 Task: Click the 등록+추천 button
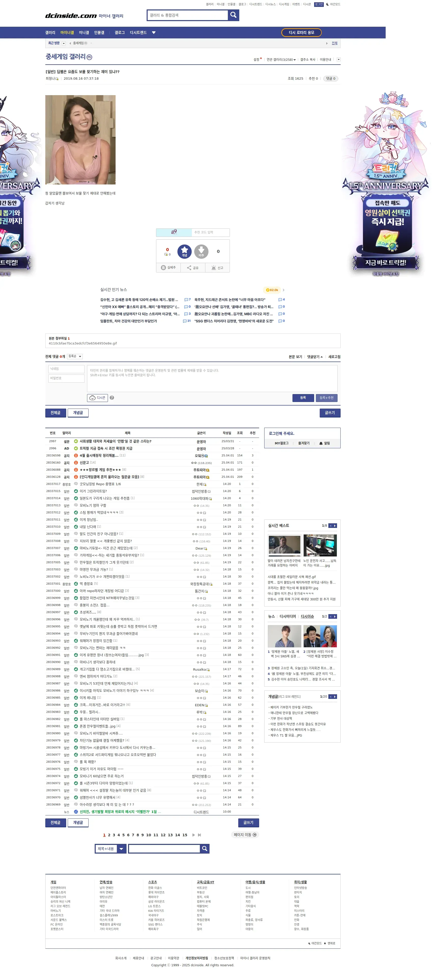(326, 398)
